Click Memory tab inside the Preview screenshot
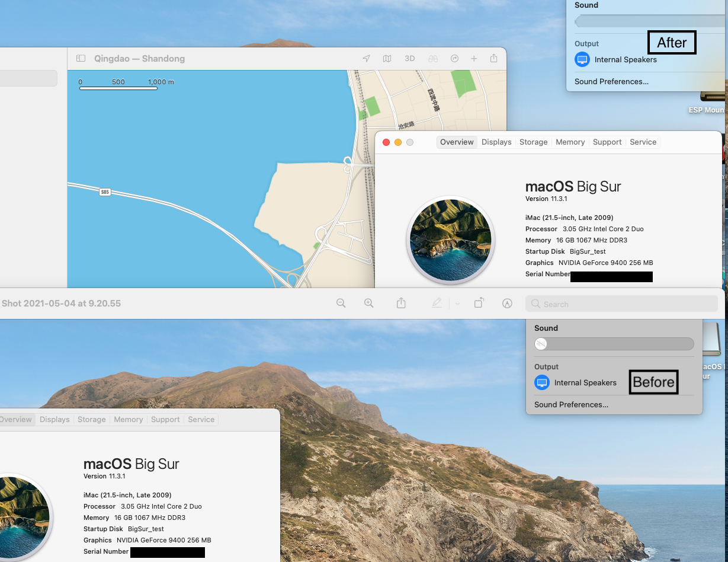This screenshot has width=728, height=562. 128,420
